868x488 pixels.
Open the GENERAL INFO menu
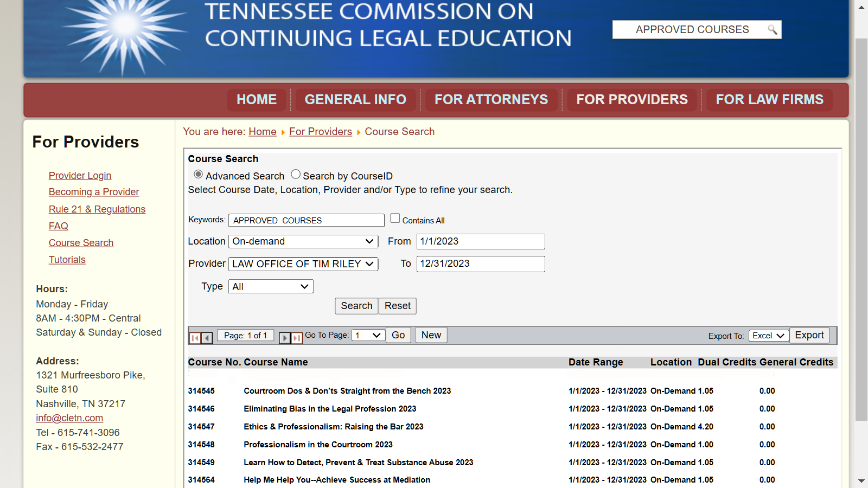pos(355,100)
